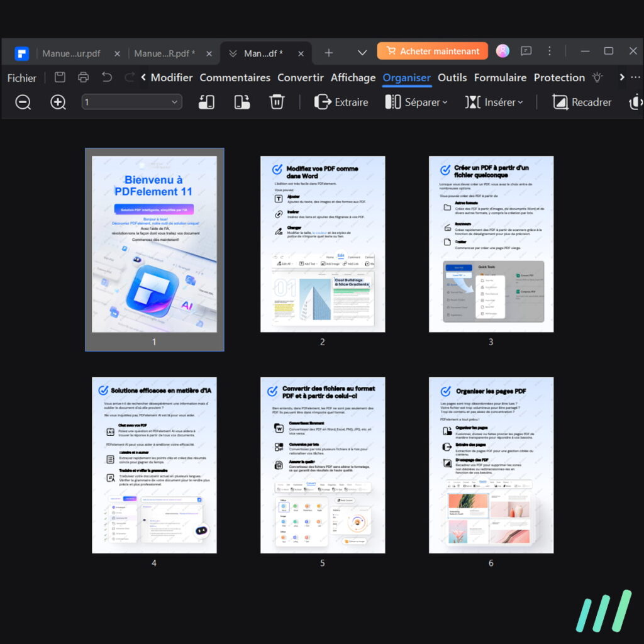Image resolution: width=644 pixels, height=644 pixels.
Task: Switch to the Convertir tab
Action: [x=300, y=77]
